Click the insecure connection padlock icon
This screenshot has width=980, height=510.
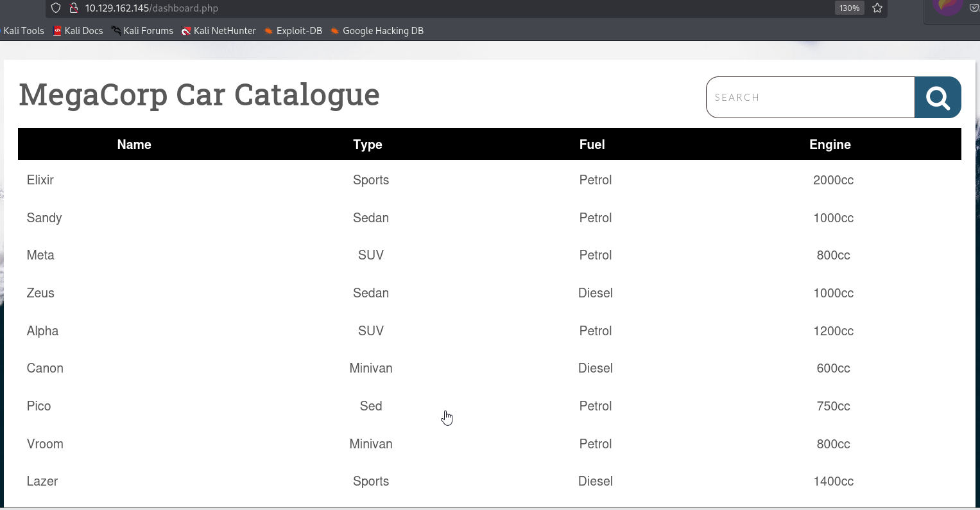coord(73,8)
